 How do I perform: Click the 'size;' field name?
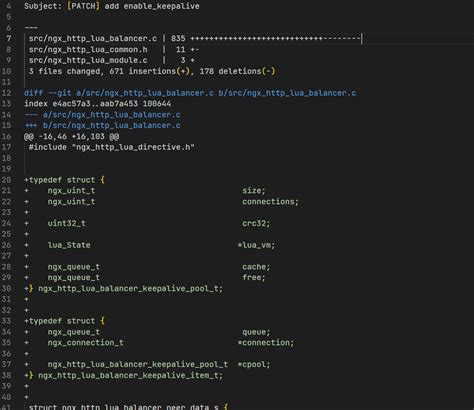(x=254, y=191)
